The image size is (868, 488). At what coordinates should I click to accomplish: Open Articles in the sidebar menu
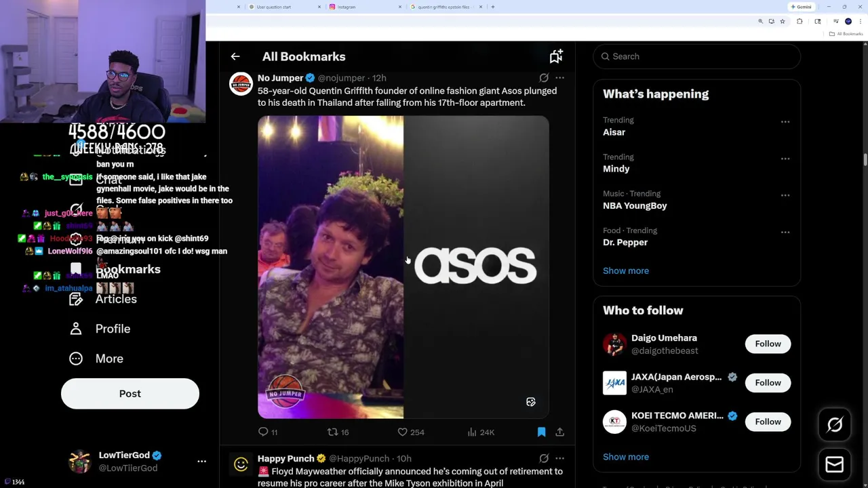tap(116, 299)
